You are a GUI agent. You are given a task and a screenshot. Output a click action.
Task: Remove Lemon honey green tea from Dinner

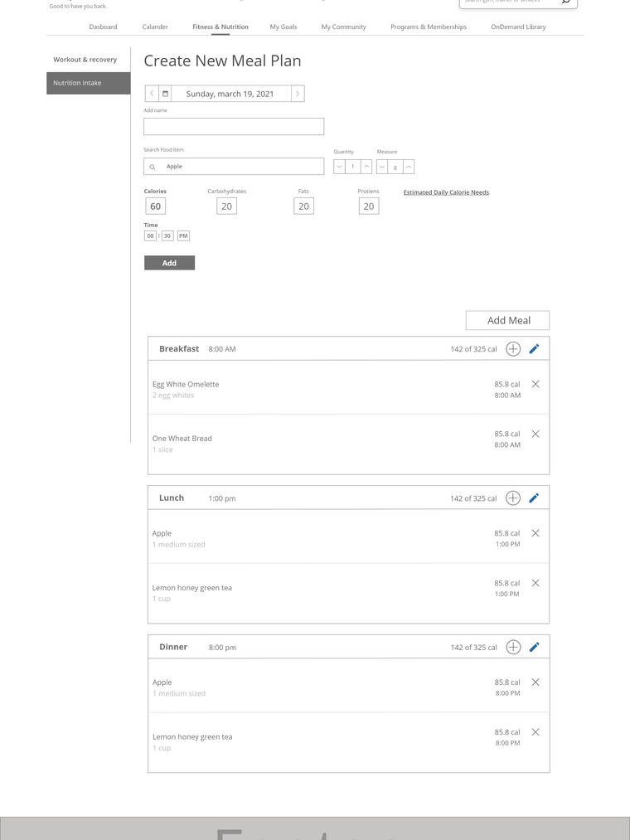tap(535, 732)
